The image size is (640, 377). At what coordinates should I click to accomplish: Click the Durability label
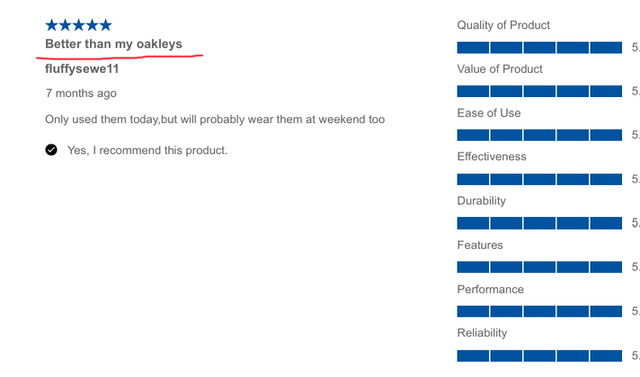tap(481, 201)
